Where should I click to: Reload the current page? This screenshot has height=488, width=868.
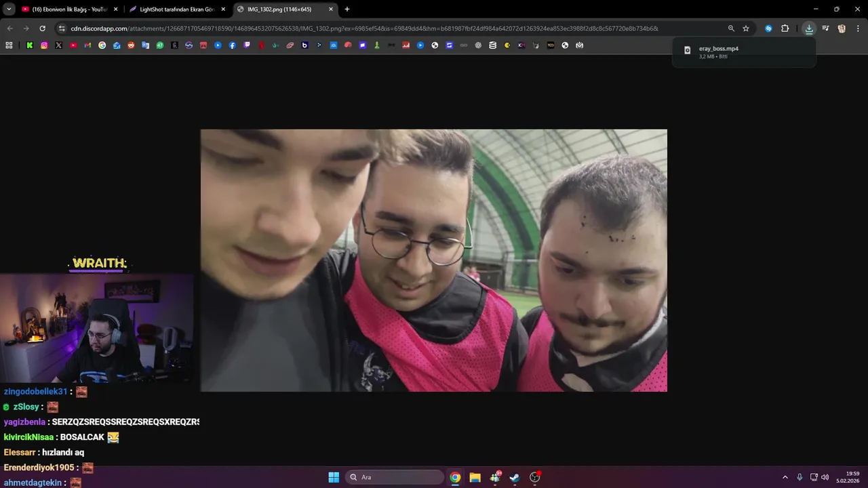tap(42, 28)
